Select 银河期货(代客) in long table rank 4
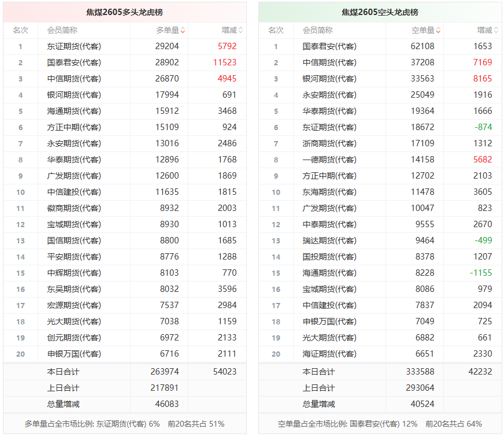The image size is (504, 437). click(x=74, y=95)
